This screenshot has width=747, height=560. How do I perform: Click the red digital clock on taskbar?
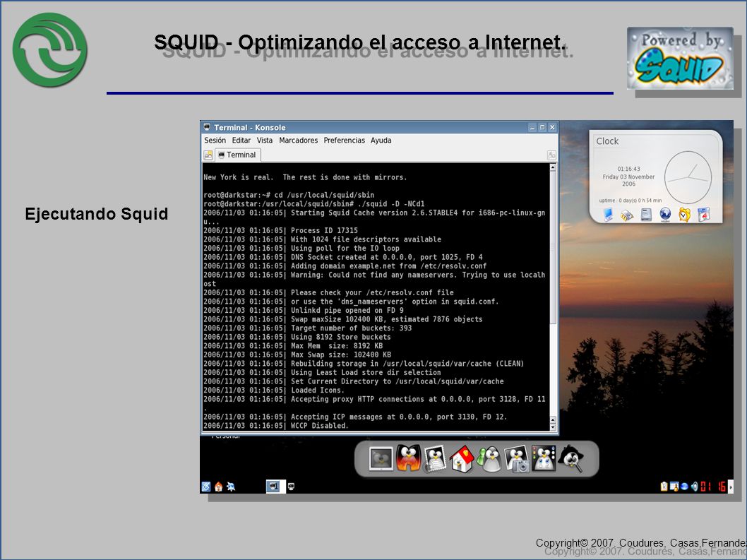[713, 487]
